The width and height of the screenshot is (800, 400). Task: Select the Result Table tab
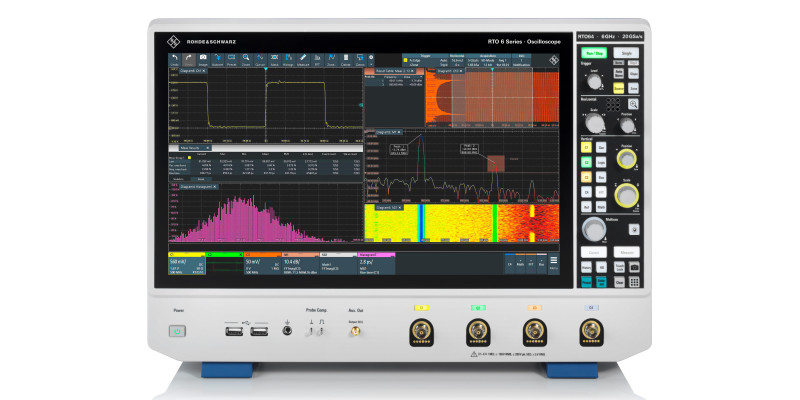(394, 71)
